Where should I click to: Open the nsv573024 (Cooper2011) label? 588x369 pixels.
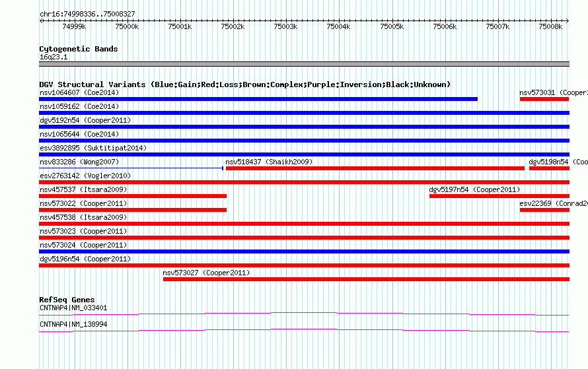tap(83, 245)
